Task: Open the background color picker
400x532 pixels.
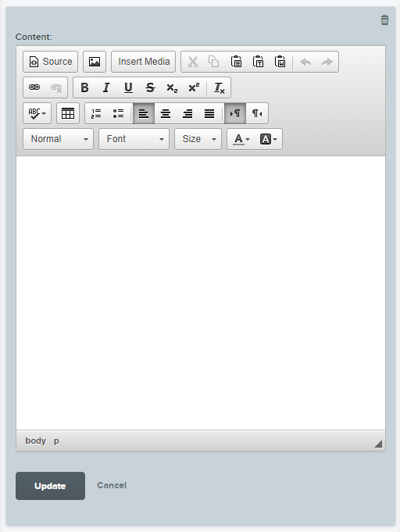Action: (269, 139)
